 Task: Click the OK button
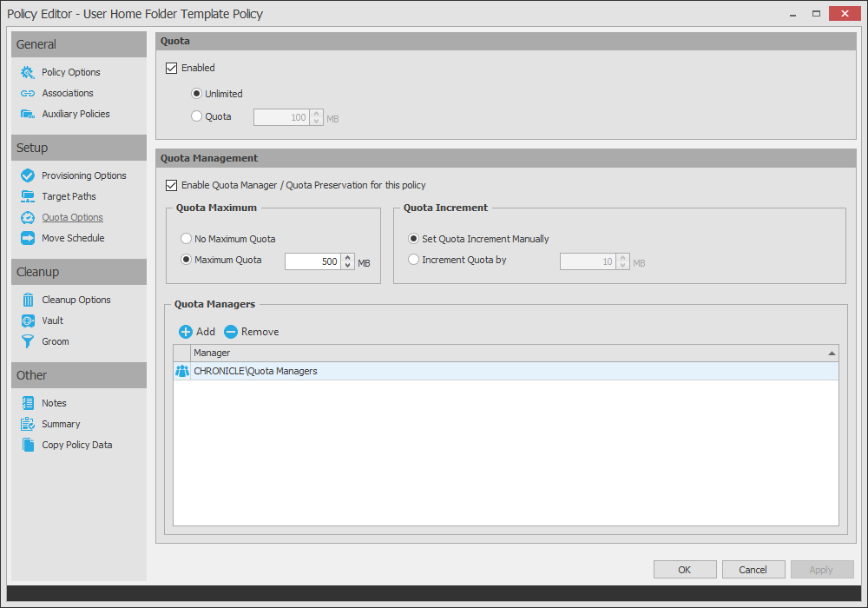pos(685,569)
